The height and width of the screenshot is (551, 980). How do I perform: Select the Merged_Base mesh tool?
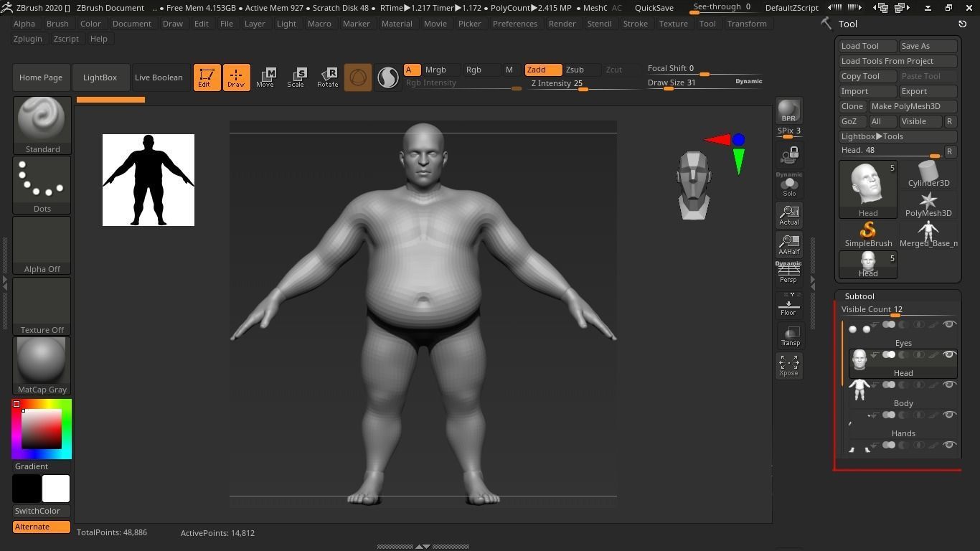point(928,234)
